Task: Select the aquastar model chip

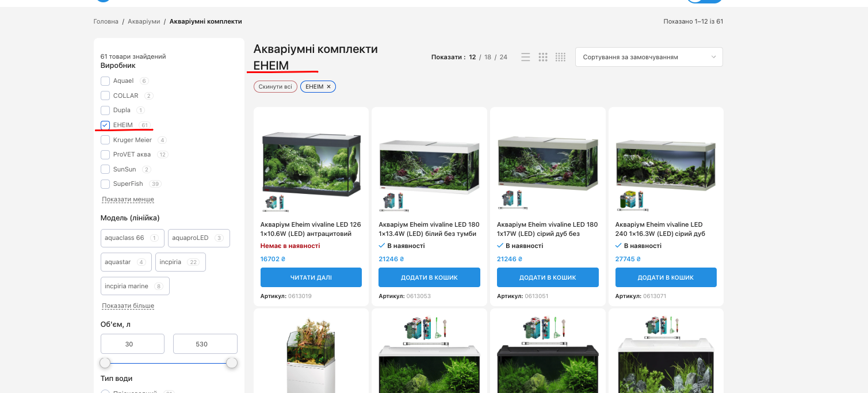Action: (x=126, y=262)
